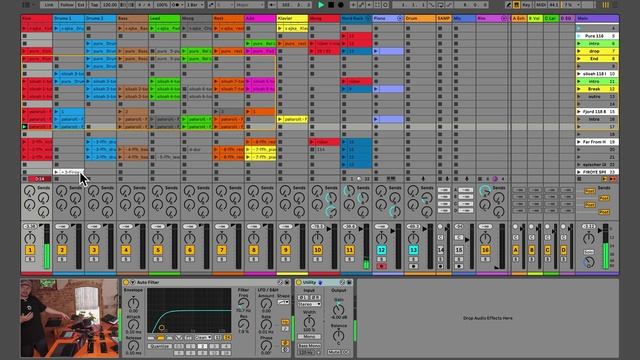Toggle the Ext sync button
The image size is (640, 360).
tap(81, 5)
